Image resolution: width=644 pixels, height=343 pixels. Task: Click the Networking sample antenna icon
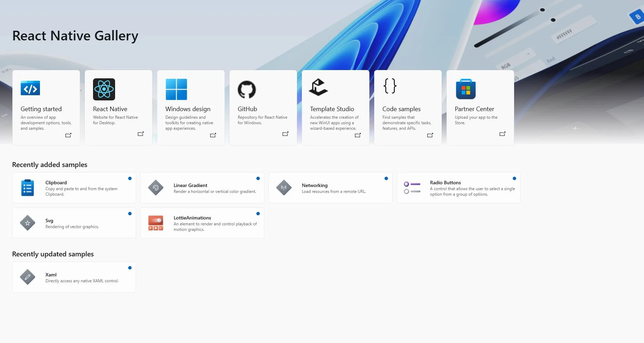point(284,188)
